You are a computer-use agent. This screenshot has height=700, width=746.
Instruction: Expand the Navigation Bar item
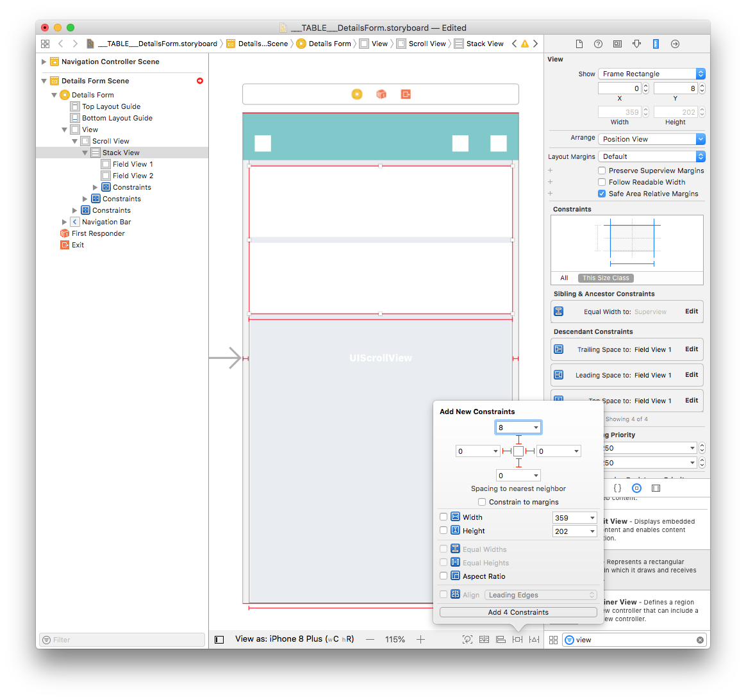point(64,222)
